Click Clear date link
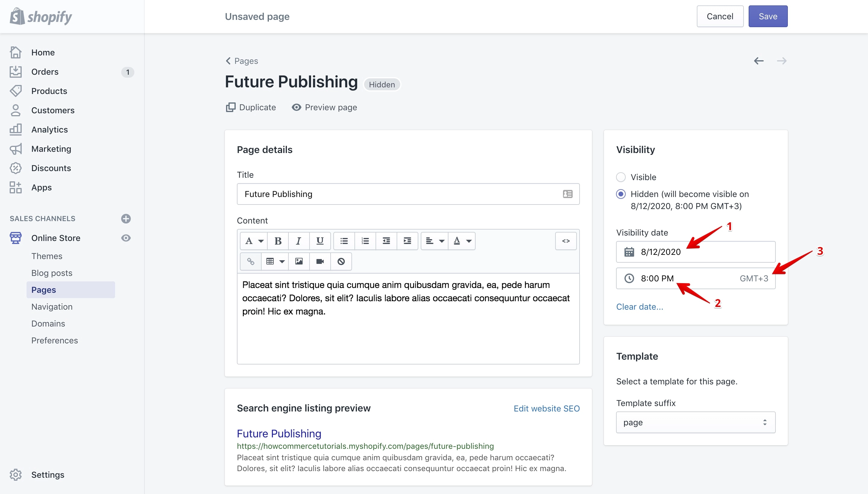This screenshot has height=494, width=868. pyautogui.click(x=640, y=307)
